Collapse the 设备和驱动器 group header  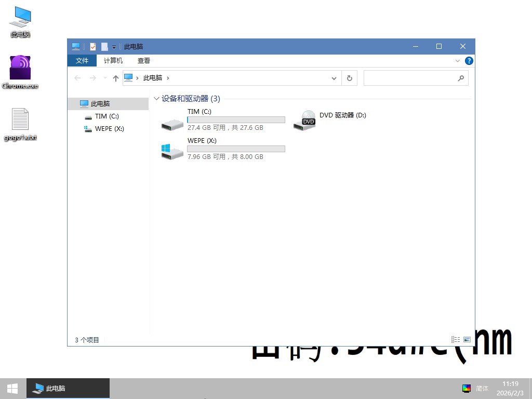pyautogui.click(x=157, y=99)
